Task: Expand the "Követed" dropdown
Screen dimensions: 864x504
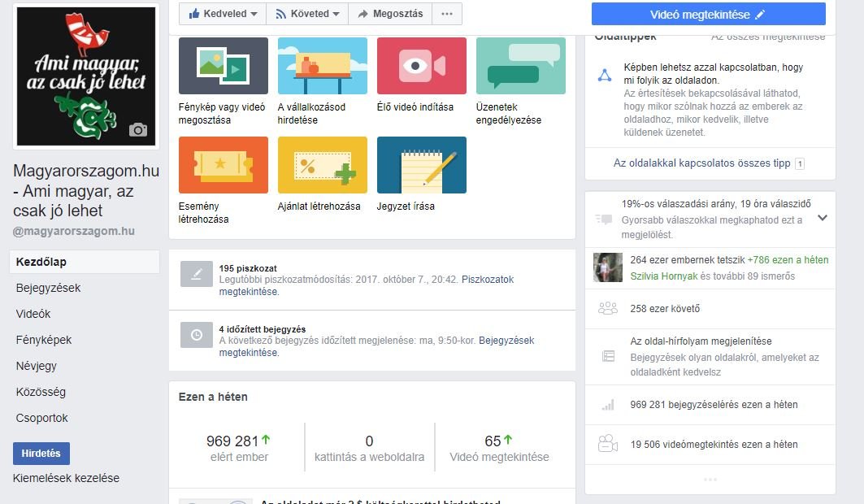Action: [x=307, y=13]
